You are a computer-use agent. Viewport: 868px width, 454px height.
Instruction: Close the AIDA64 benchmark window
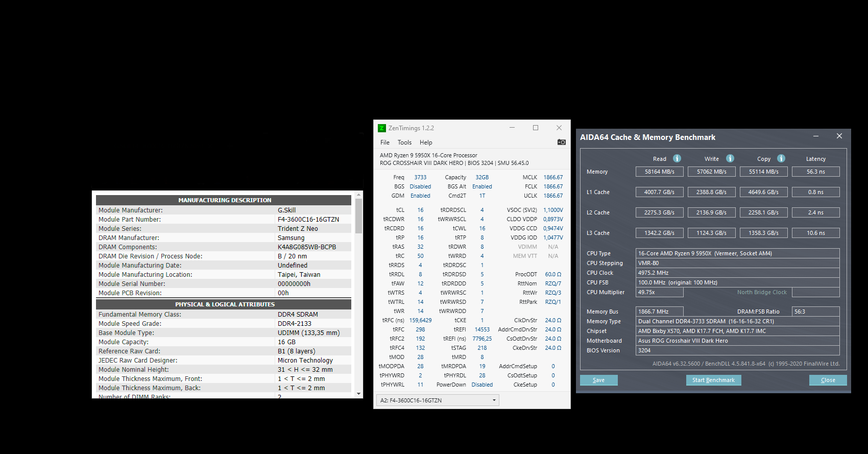[839, 136]
